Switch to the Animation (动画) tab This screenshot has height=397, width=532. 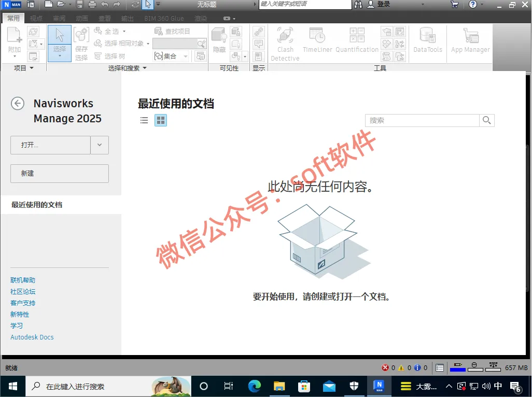point(82,18)
